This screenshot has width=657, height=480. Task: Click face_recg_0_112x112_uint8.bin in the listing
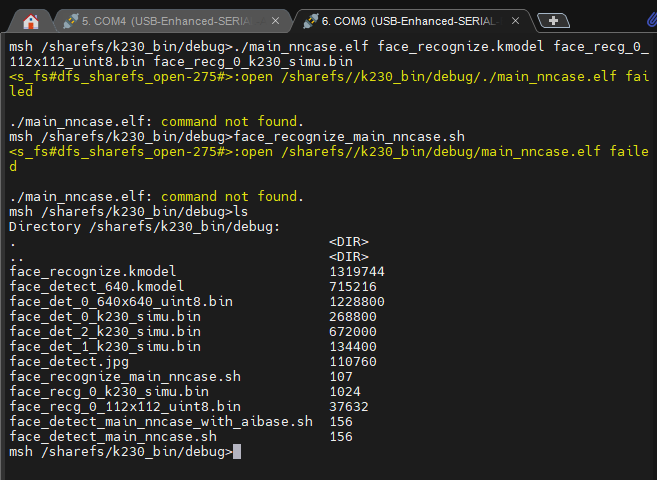tap(125, 407)
